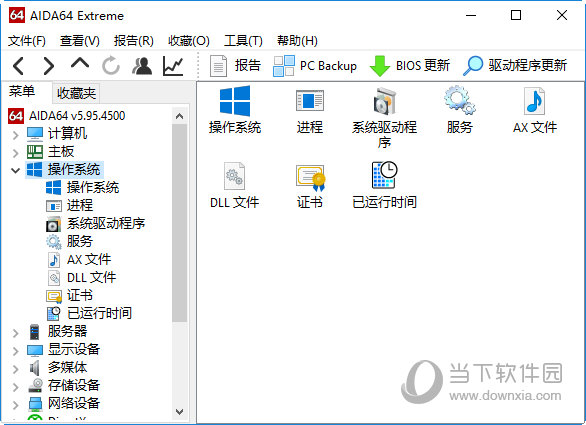Viewport: 586px width, 425px height.
Task: Select 多媒体 in the tree
Action: click(x=58, y=367)
